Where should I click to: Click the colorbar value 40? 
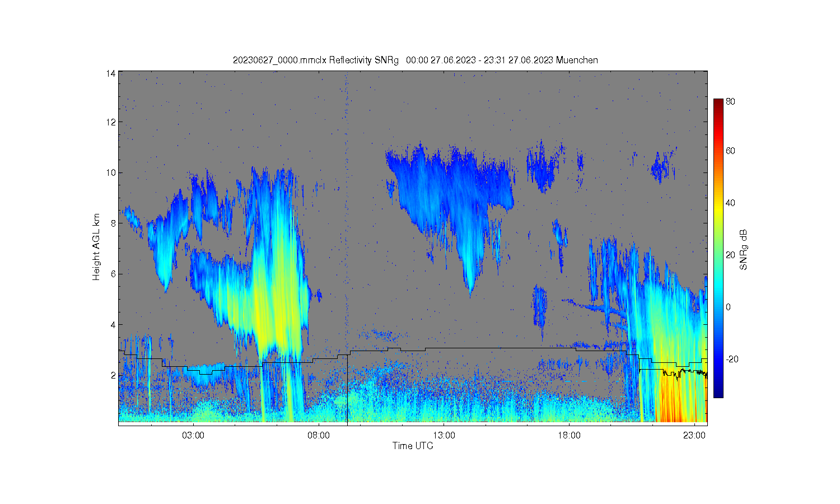pos(730,203)
